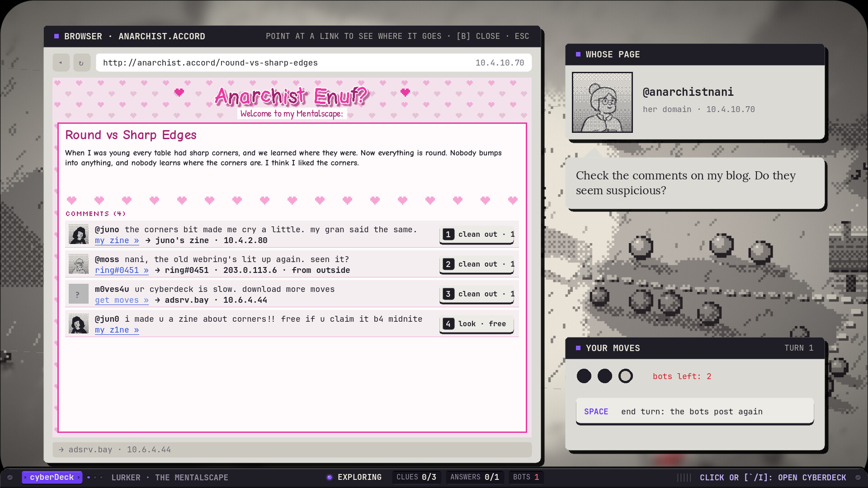Open the 'my z1ne »' link from @jun0
The image size is (868, 488).
click(x=117, y=330)
